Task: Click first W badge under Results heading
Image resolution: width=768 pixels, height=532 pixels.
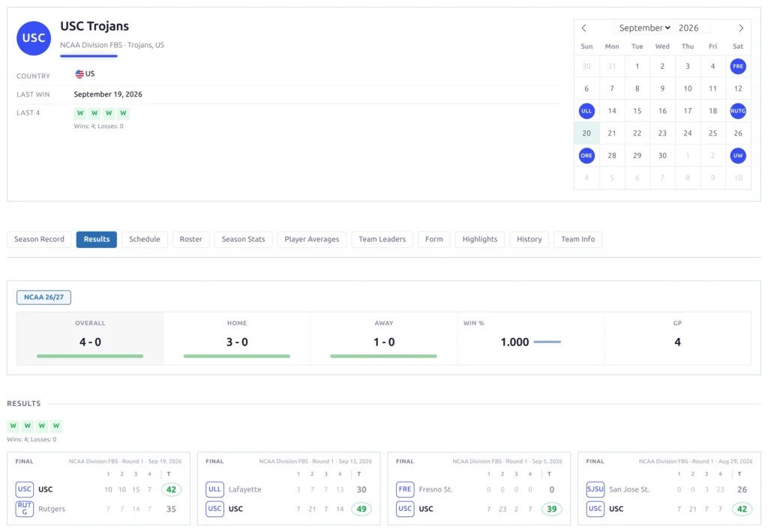Action: pos(13,426)
